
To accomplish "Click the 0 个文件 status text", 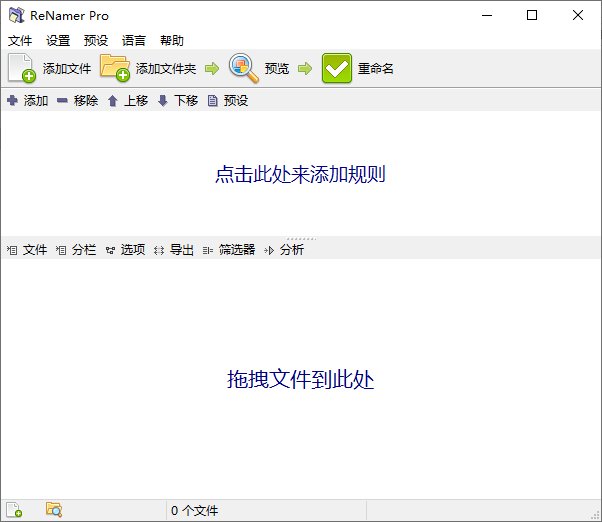I will click(x=195, y=510).
